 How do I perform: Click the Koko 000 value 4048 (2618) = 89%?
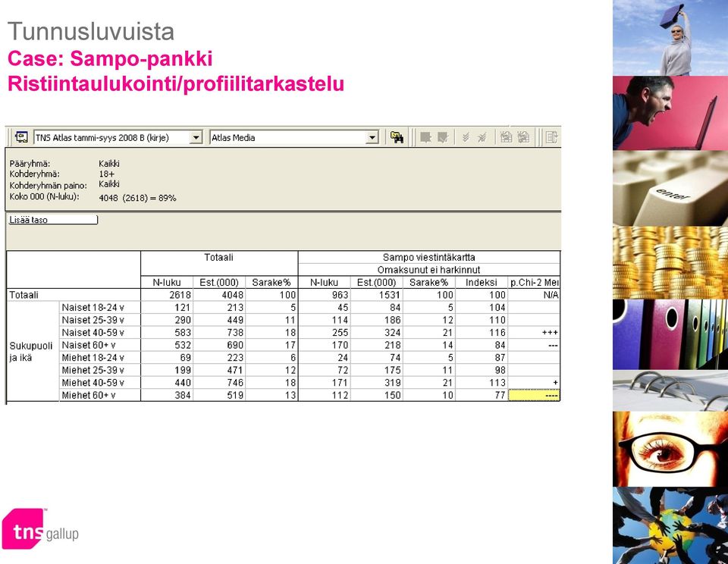coord(137,198)
